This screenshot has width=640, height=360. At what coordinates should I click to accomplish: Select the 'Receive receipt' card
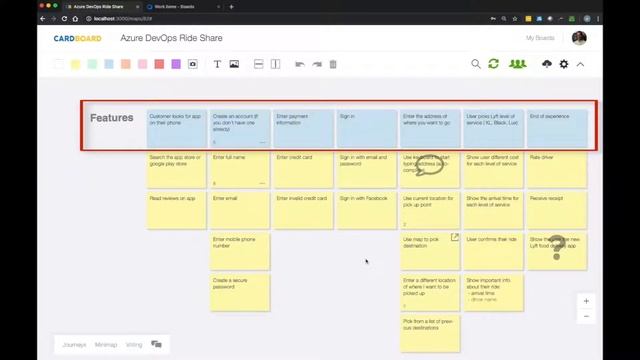coord(557,211)
